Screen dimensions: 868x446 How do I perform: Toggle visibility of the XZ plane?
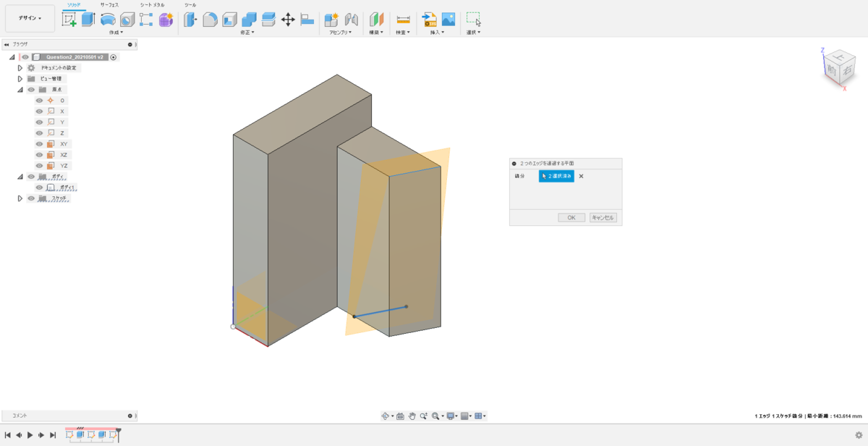(x=40, y=155)
